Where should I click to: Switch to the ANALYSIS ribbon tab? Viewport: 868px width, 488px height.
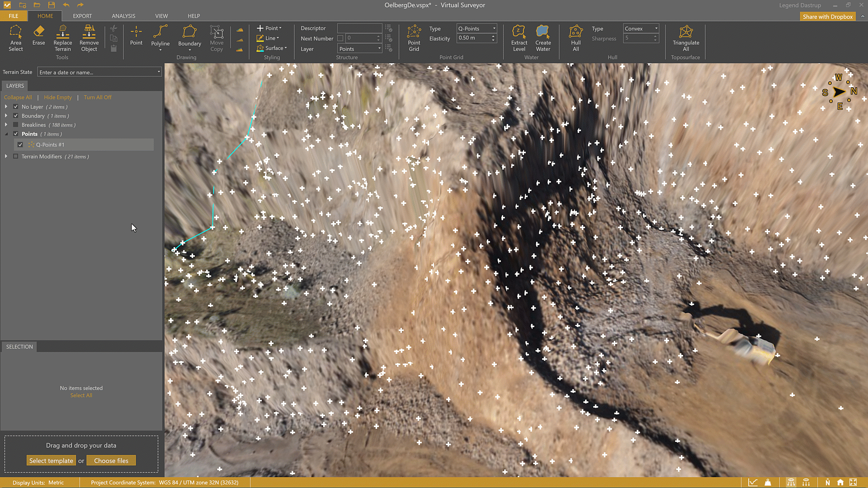[123, 16]
